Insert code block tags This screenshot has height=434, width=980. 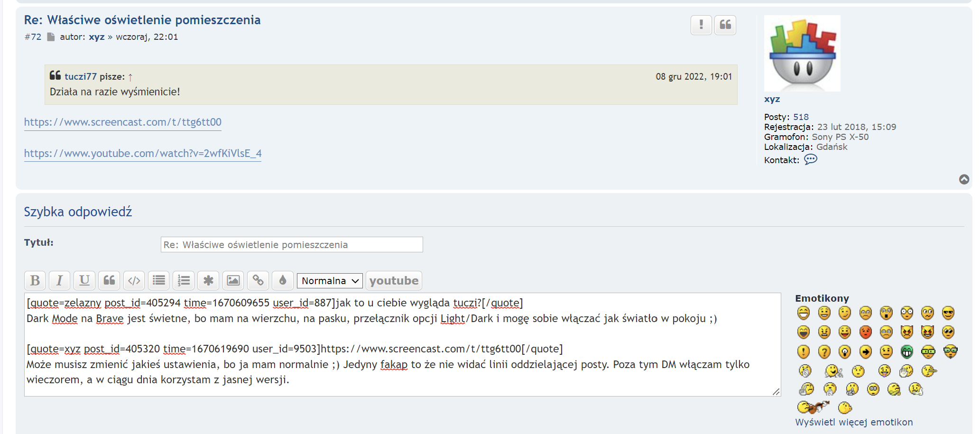pyautogui.click(x=134, y=280)
